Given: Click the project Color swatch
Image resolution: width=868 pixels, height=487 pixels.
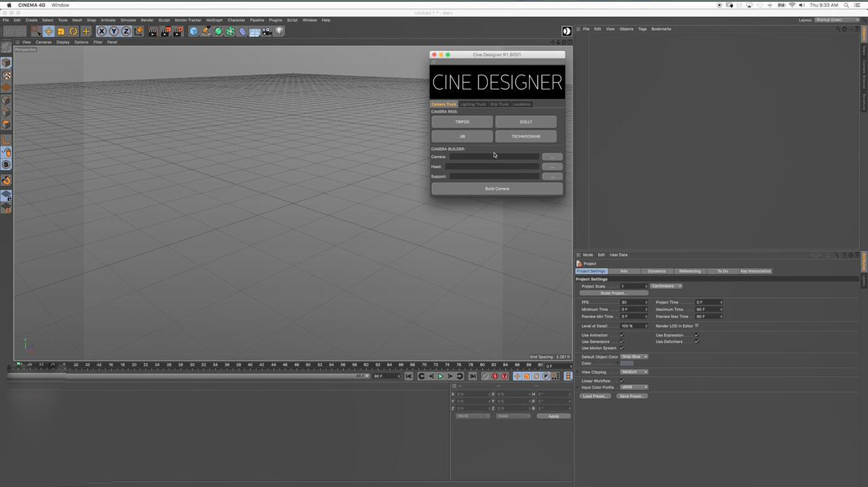Looking at the screenshot, I should [x=627, y=364].
